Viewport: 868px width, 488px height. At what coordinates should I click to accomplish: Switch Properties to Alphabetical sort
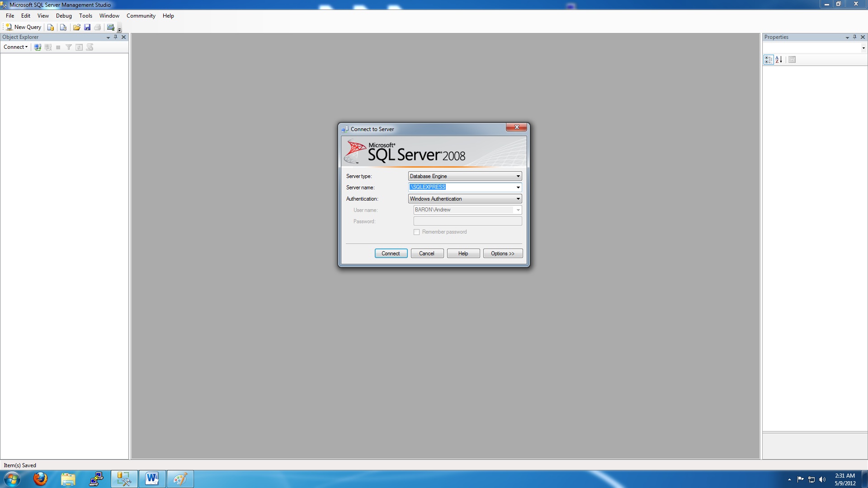779,60
